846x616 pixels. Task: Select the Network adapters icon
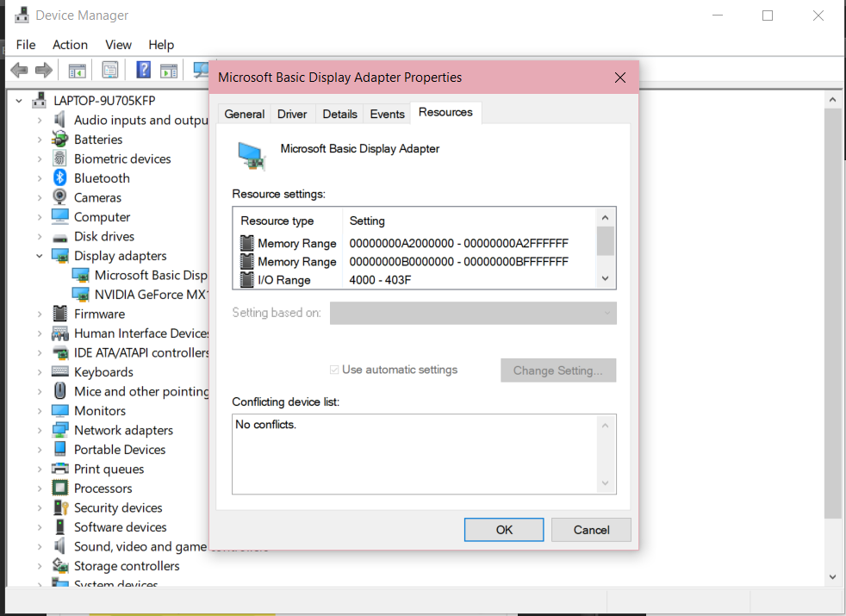point(60,430)
